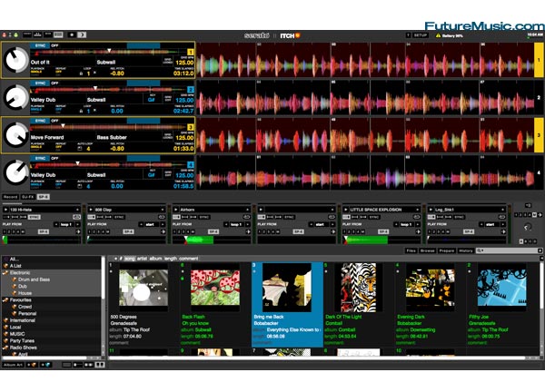Toggle SYNC on deck 3 (Move Forward)
545x392 pixels.
tap(40, 121)
